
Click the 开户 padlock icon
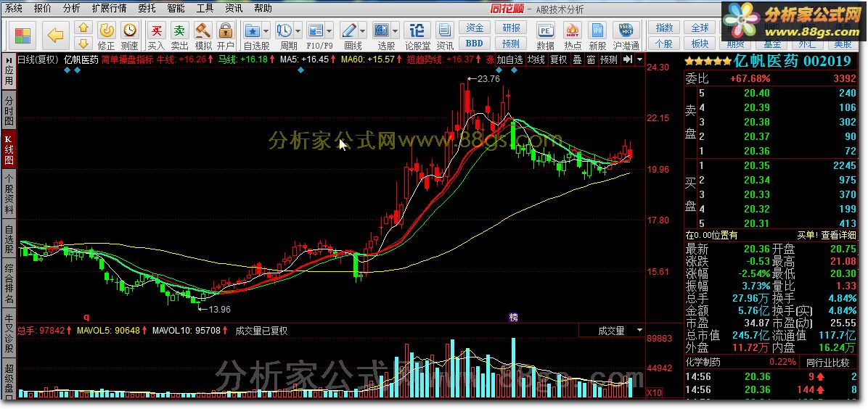click(x=225, y=30)
